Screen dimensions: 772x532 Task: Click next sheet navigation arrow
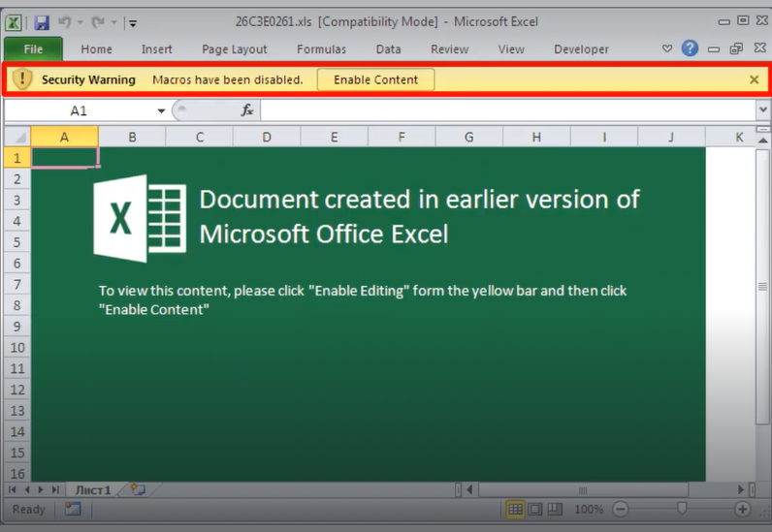click(x=41, y=489)
